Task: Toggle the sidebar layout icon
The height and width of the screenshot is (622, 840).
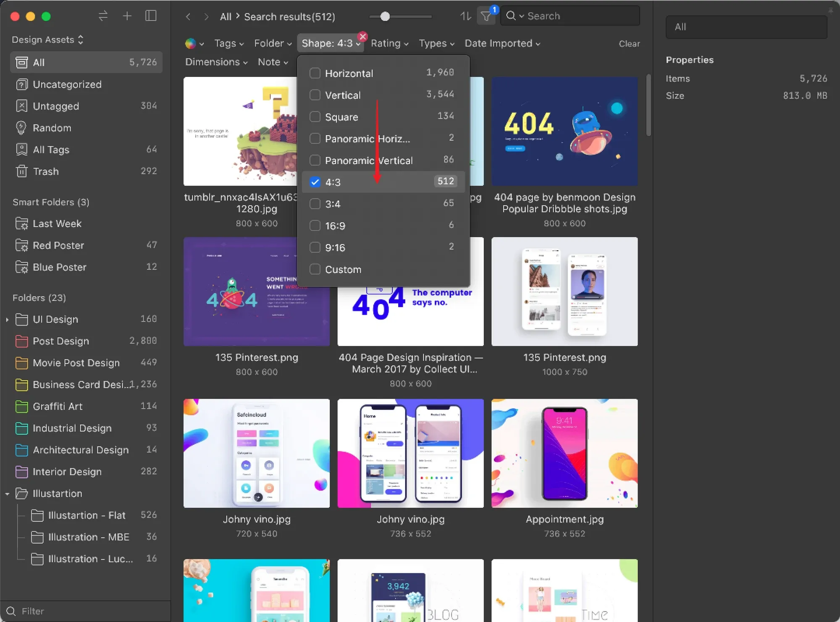Action: tap(151, 16)
